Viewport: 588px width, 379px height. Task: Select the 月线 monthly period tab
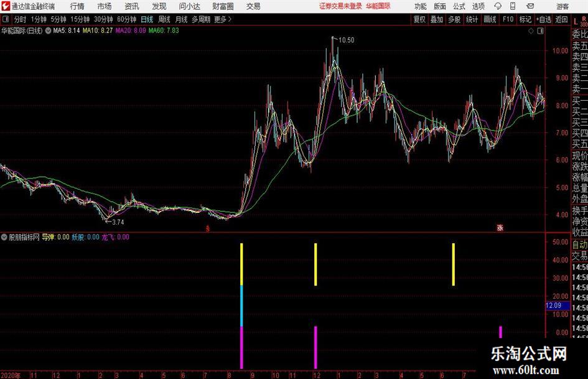pyautogui.click(x=181, y=19)
